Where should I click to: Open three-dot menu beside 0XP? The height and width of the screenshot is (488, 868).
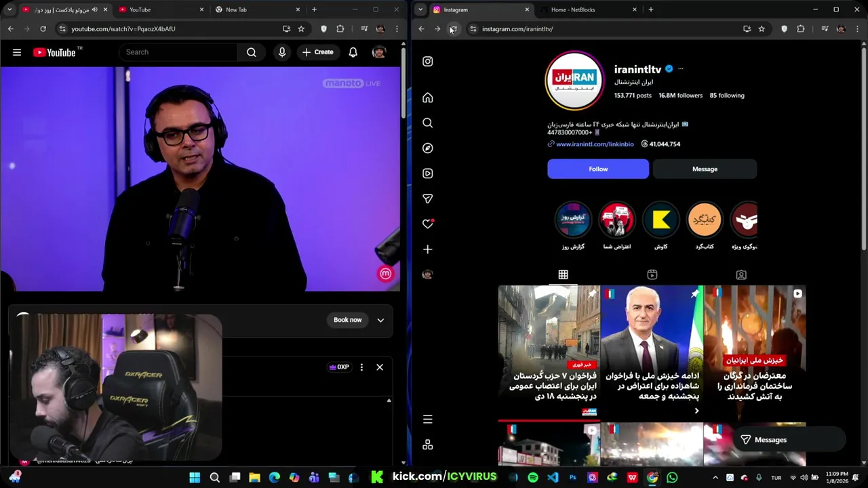click(x=361, y=367)
